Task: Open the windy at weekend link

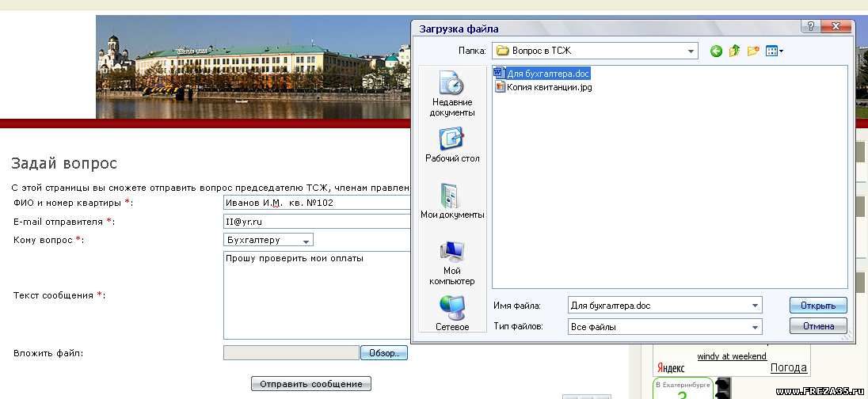Action: (x=732, y=355)
